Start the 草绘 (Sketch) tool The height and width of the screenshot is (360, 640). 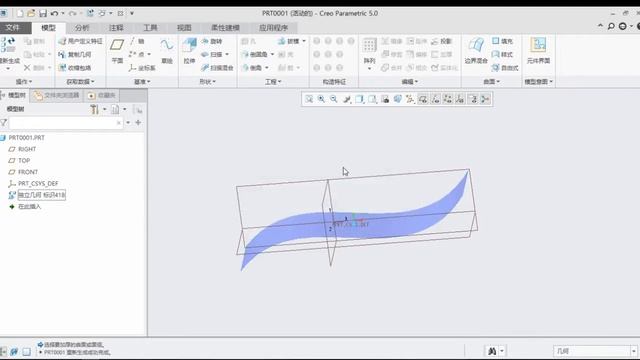pos(167,51)
